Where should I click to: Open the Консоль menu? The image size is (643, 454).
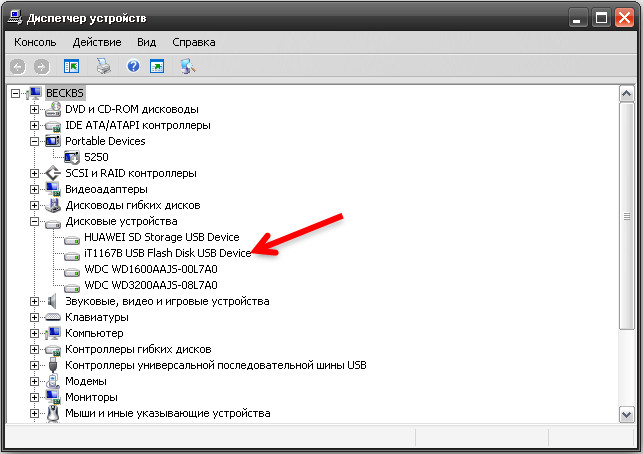click(x=35, y=43)
